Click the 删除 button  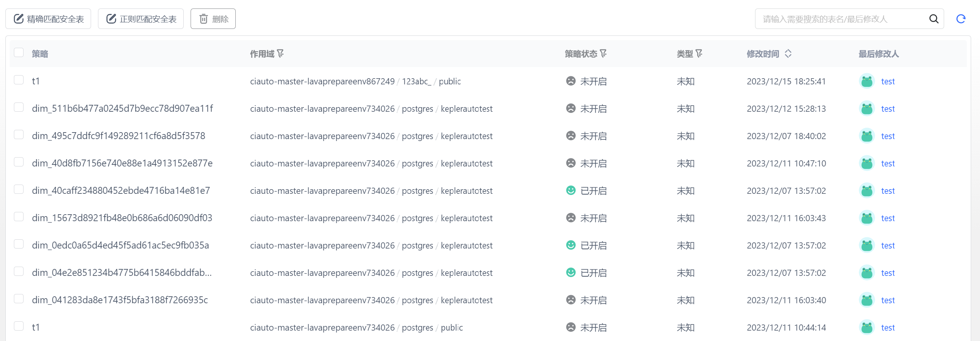tap(213, 19)
